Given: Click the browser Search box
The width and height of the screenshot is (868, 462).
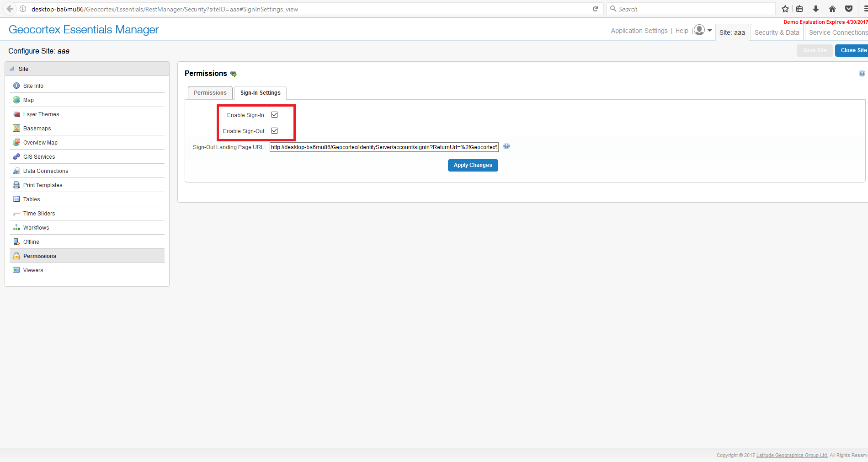Looking at the screenshot, I should (x=691, y=9).
